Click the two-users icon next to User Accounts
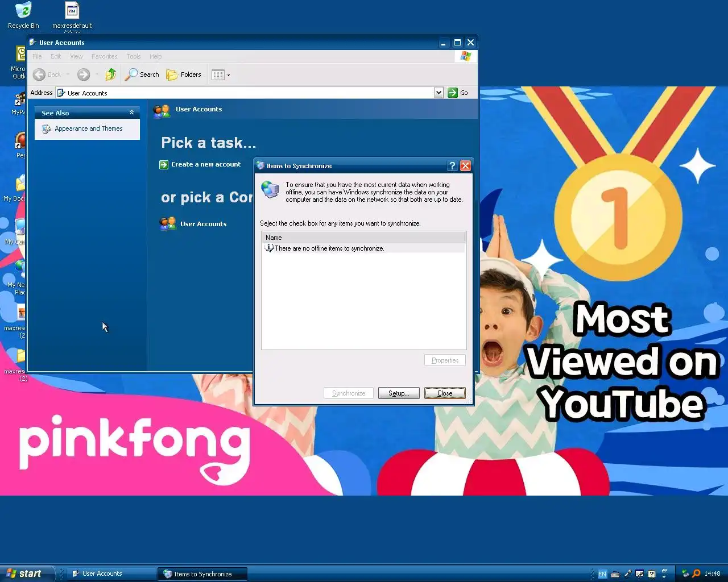 click(x=168, y=223)
